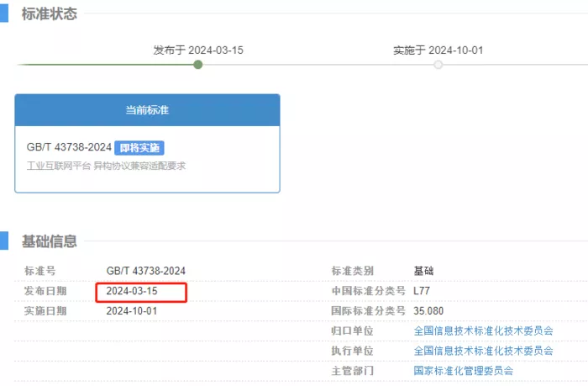This screenshot has height=386, width=588.
Task: Click the 发布于 2024-03-15 timeline label
Action: point(198,50)
